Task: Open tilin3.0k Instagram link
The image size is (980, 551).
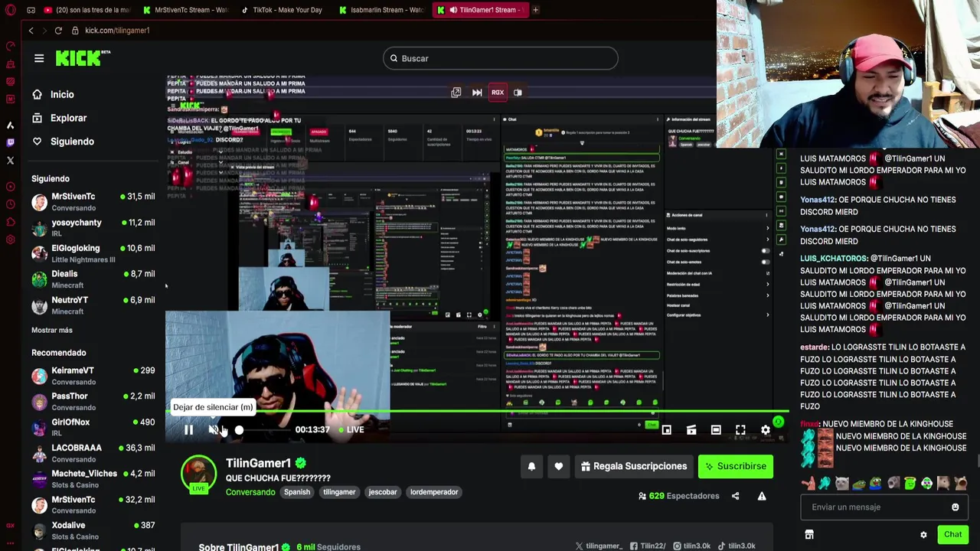Action: 691,546
